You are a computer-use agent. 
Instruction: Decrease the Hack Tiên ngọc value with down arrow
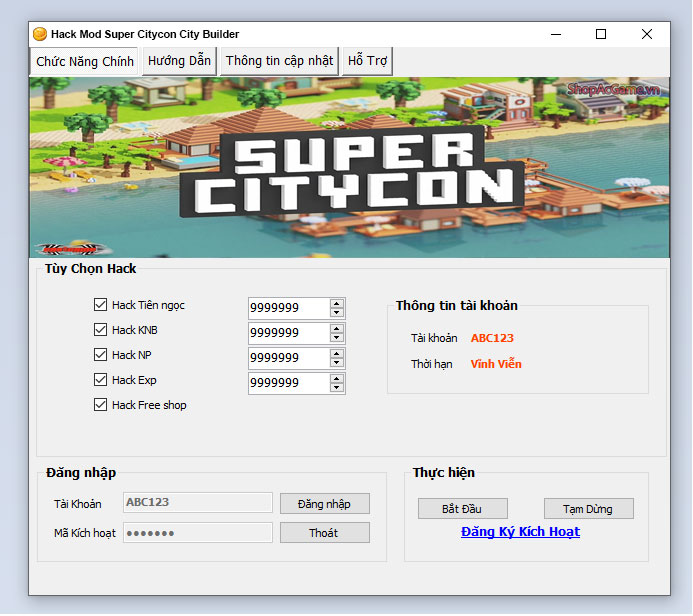point(337,312)
